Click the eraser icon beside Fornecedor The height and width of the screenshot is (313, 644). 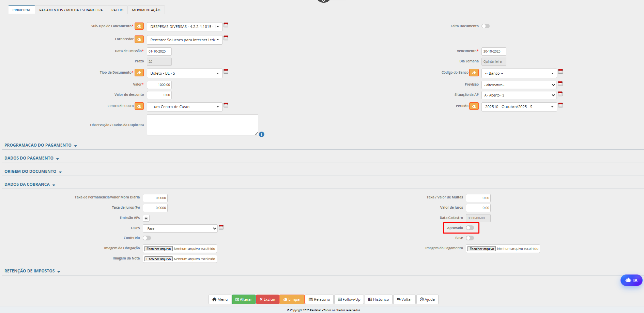point(139,40)
